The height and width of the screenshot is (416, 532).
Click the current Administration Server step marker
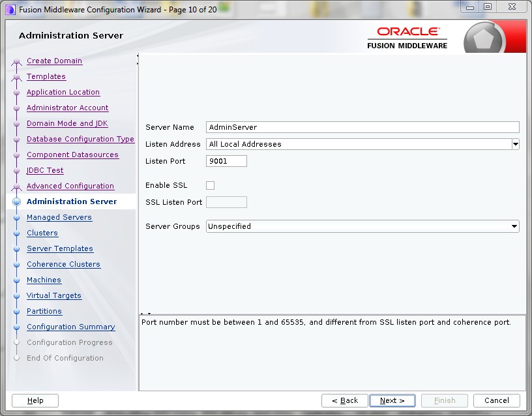(x=16, y=202)
